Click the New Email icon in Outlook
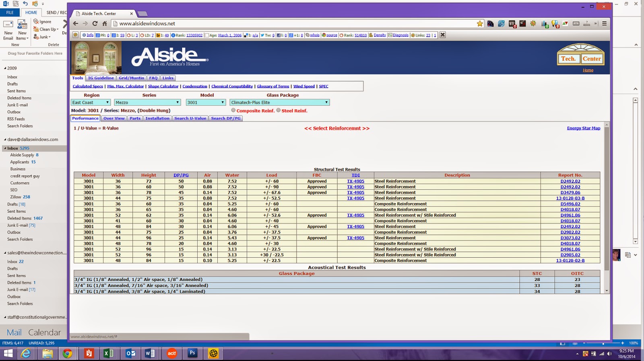 coord(8,30)
